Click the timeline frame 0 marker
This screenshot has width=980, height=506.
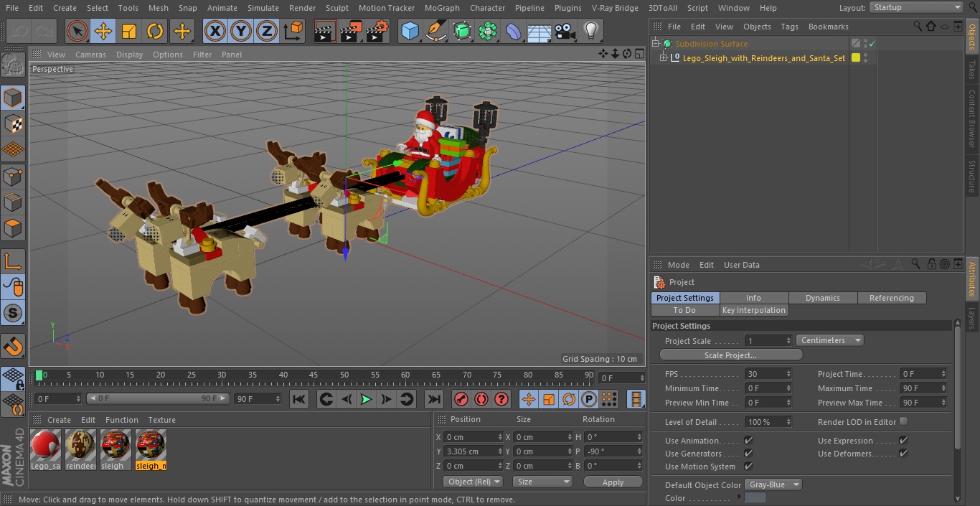[39, 375]
